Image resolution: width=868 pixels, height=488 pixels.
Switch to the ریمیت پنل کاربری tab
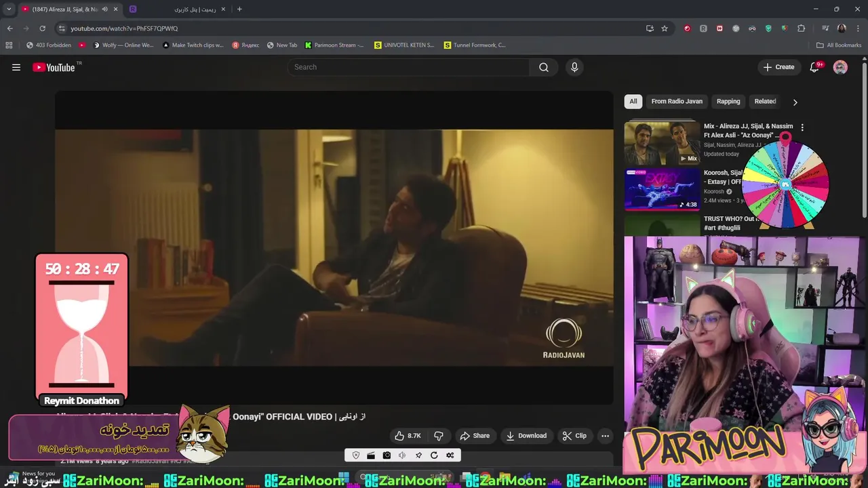178,9
